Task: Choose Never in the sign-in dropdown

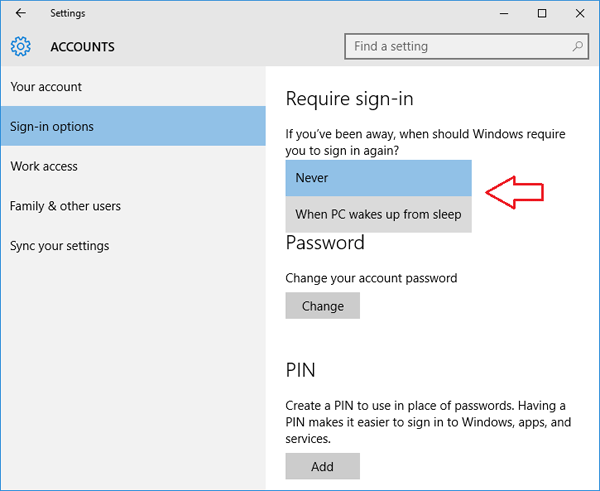Action: click(x=378, y=178)
